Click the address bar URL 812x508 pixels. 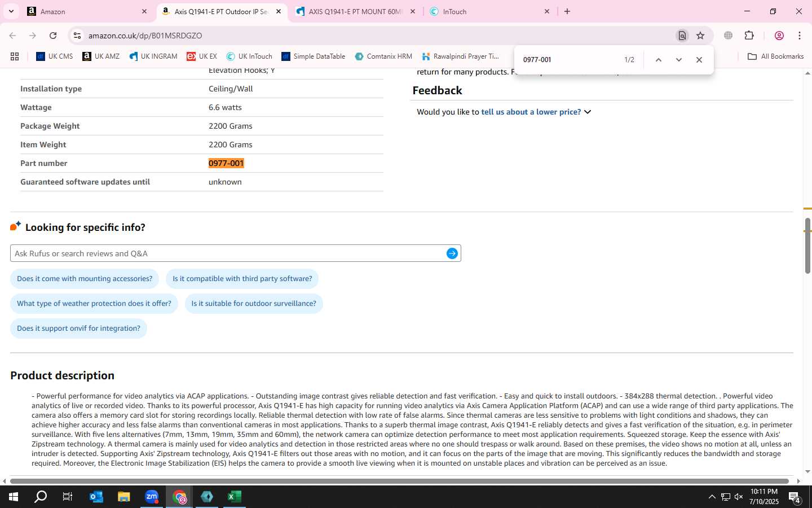tap(145, 36)
